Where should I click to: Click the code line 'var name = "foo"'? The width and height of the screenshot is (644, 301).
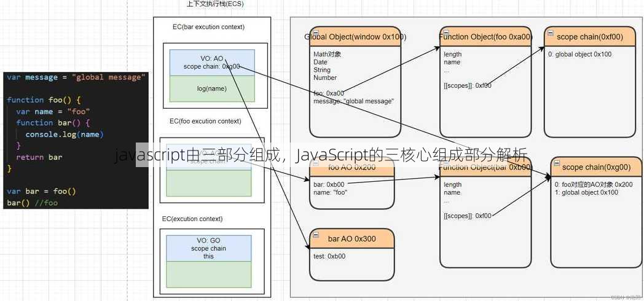(53, 111)
